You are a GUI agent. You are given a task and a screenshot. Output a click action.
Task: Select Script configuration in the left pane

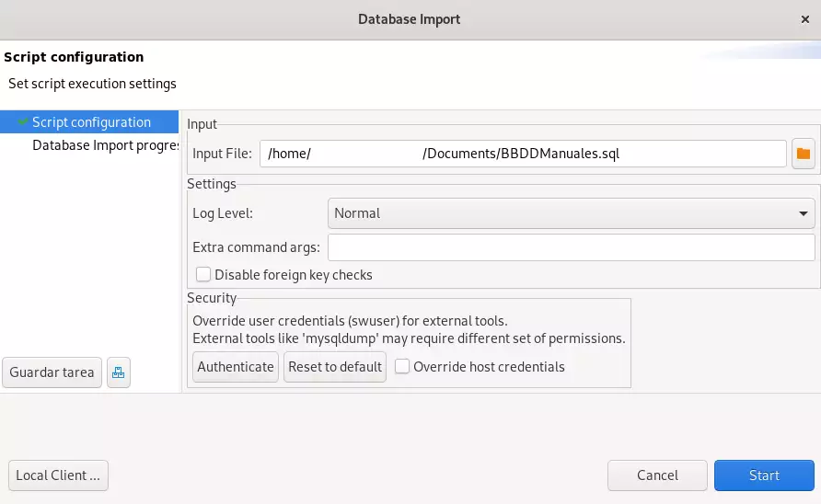[x=91, y=122]
